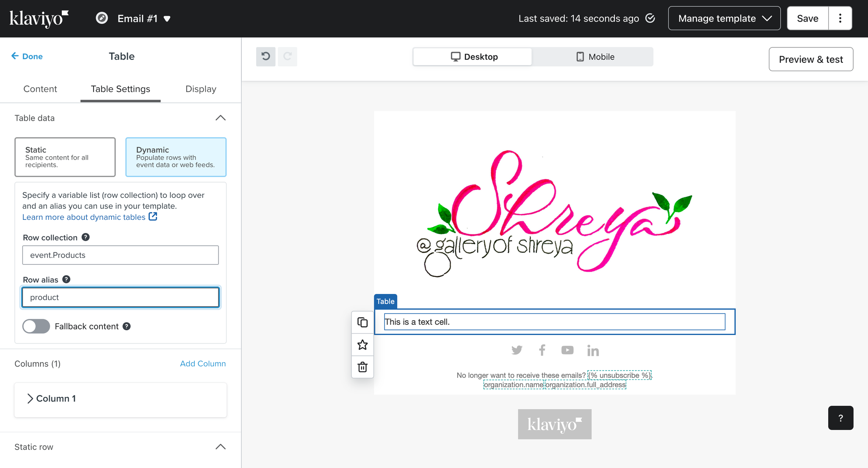
Task: Duplicate the table block using copy icon
Action: [362, 322]
